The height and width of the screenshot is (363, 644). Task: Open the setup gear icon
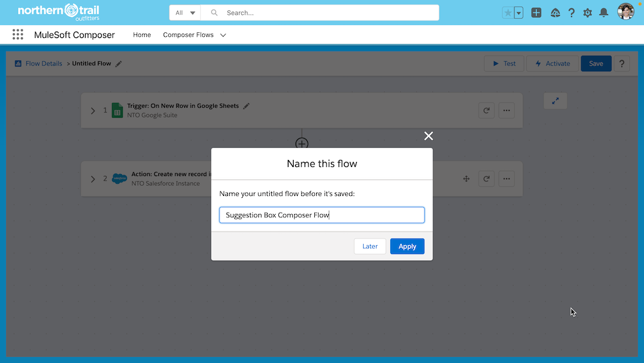(587, 13)
